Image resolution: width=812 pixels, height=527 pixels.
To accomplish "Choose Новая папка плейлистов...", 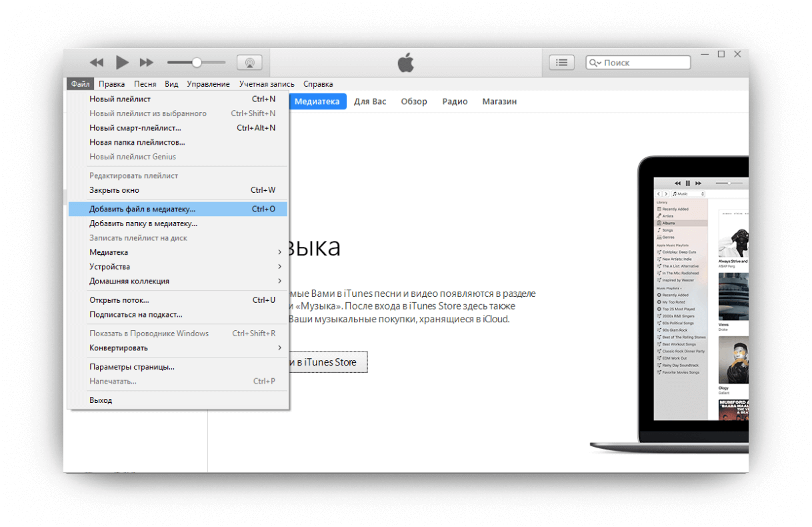I will click(178, 142).
